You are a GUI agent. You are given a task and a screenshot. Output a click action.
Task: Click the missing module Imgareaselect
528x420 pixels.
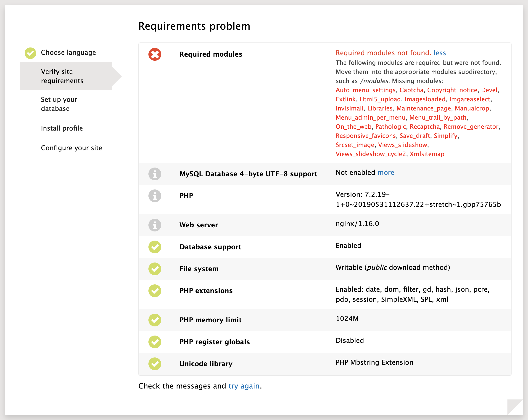470,99
